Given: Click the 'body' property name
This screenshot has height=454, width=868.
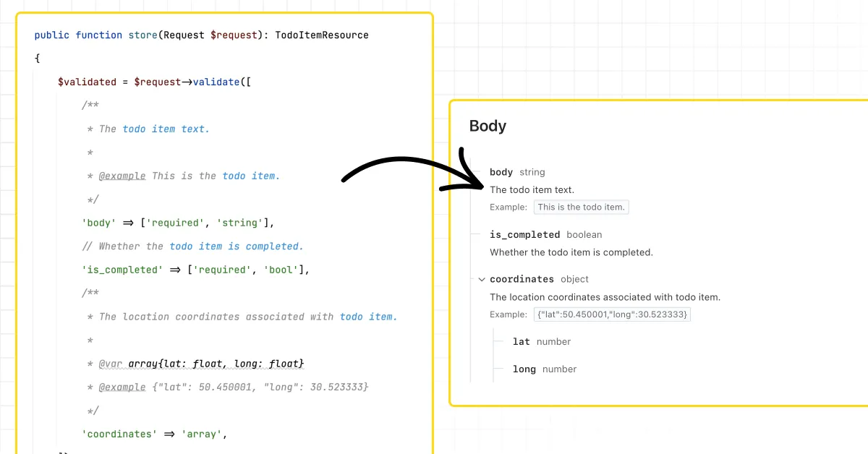Looking at the screenshot, I should (x=501, y=172).
